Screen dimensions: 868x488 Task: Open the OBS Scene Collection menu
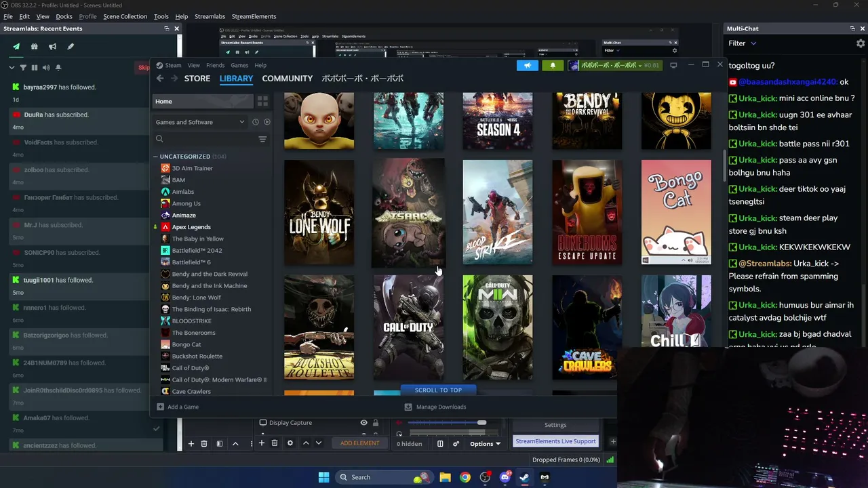click(125, 16)
